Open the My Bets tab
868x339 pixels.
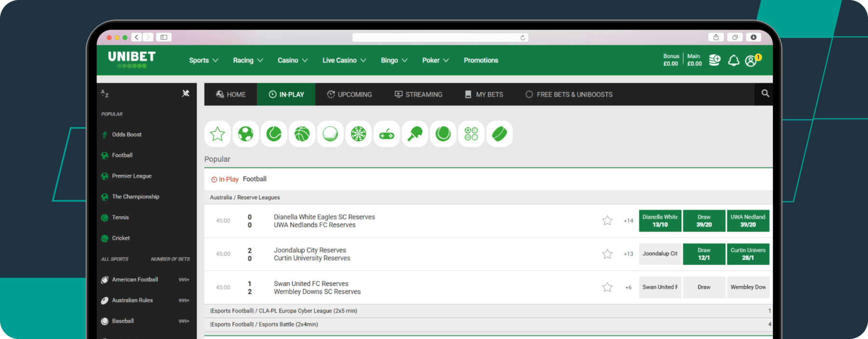[x=484, y=94]
